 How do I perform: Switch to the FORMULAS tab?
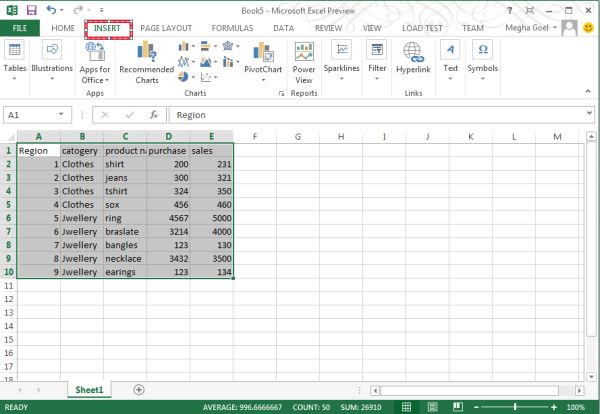tap(232, 28)
